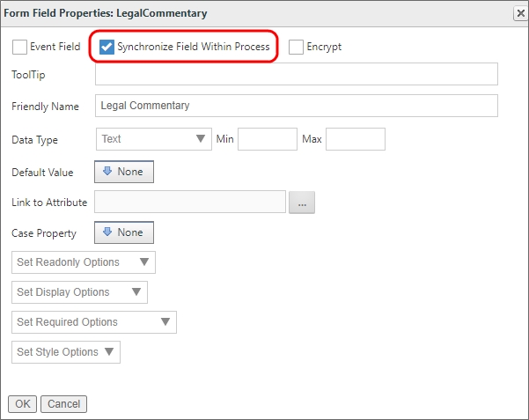Click the blue arrow icon beside Case Property
Image resolution: width=529 pixels, height=420 pixels.
click(108, 232)
